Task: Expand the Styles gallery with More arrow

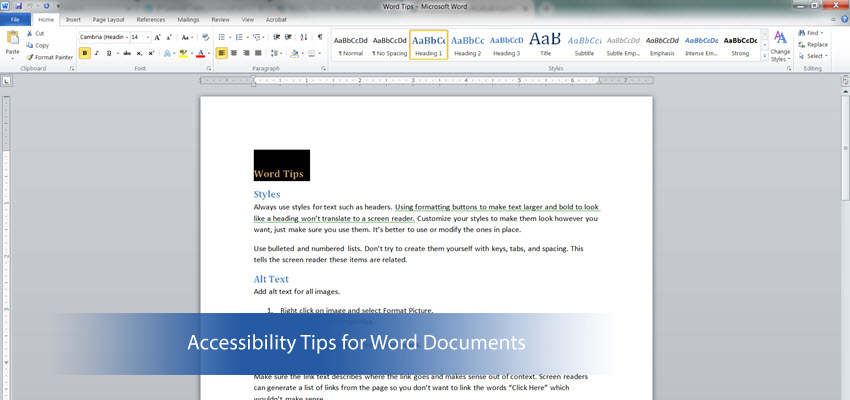Action: point(765,56)
